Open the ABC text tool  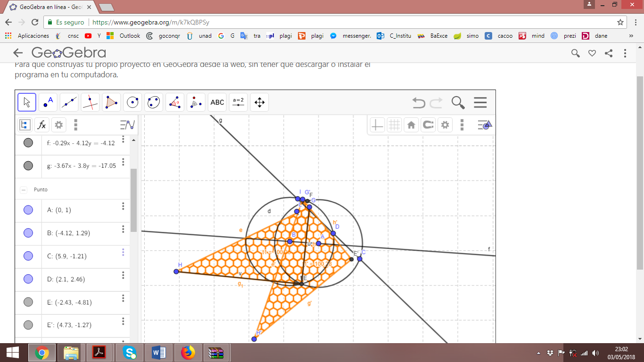[x=217, y=102]
